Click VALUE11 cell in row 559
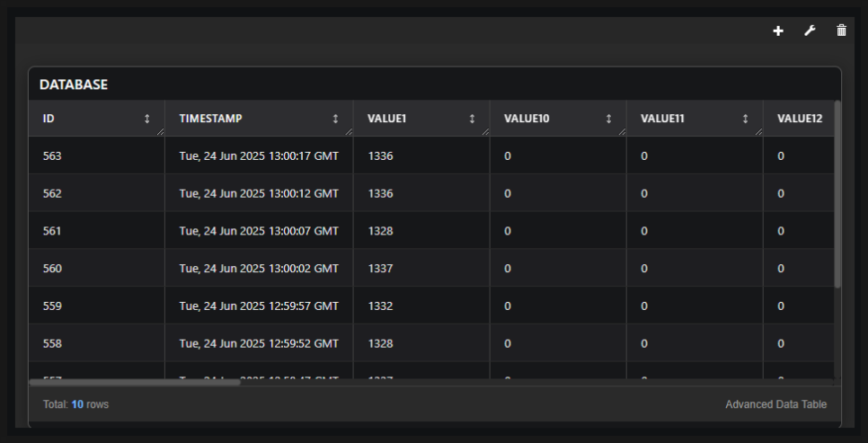868x443 pixels. click(695, 306)
